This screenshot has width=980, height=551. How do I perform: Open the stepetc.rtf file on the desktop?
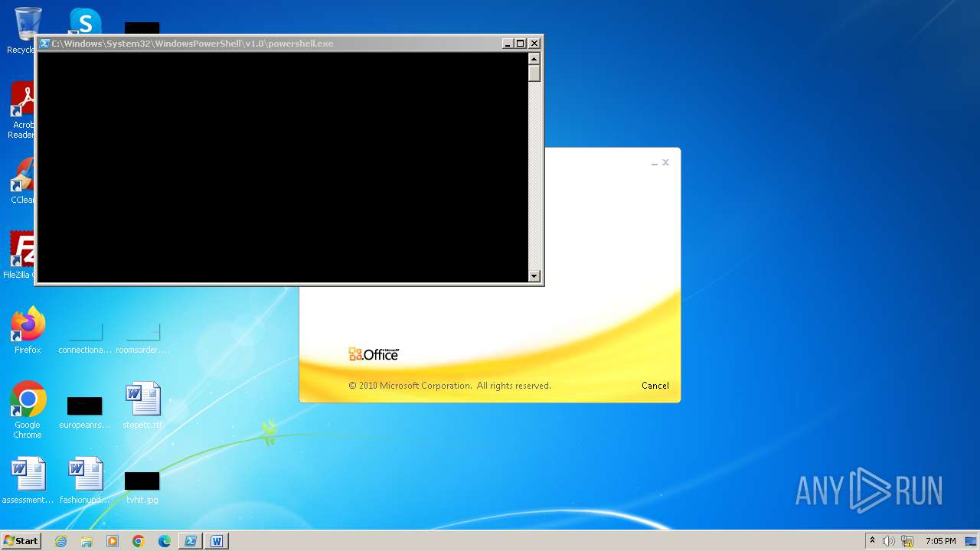pos(142,406)
